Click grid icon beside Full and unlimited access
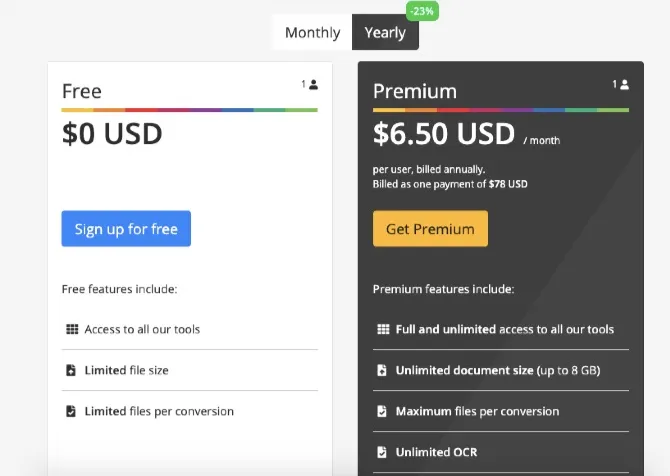This screenshot has height=476, width=670. click(x=383, y=329)
